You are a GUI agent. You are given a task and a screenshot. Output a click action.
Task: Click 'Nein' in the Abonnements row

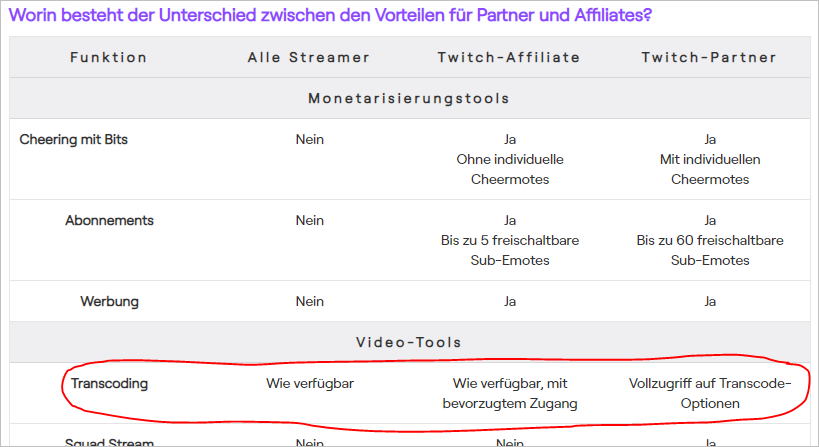point(310,220)
